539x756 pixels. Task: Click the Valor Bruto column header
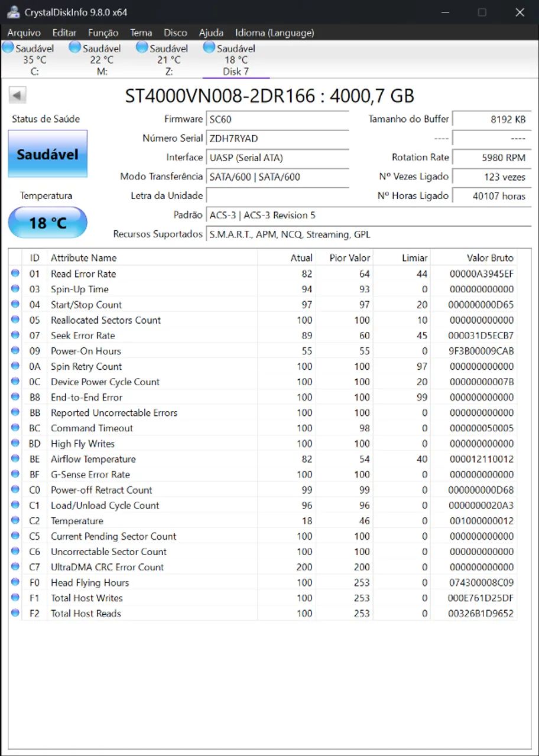(x=474, y=258)
